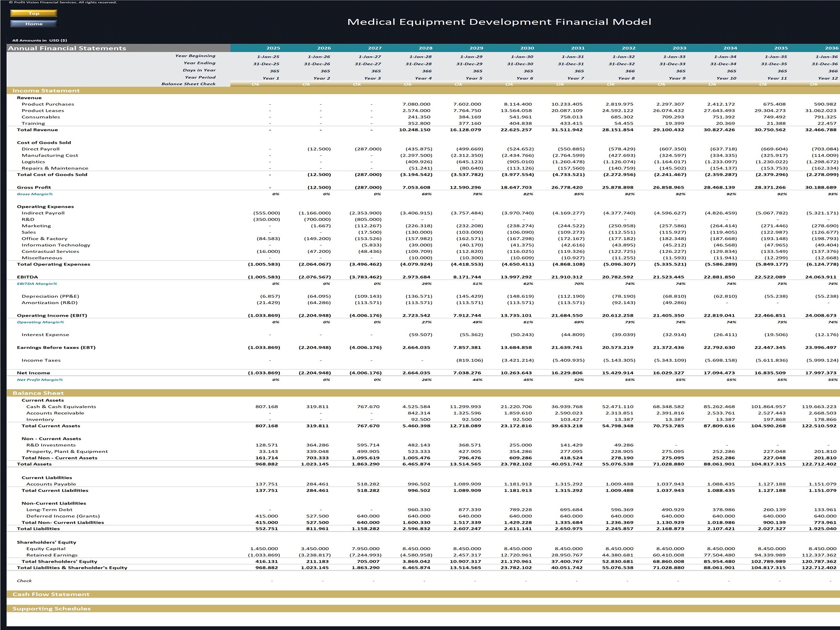The height and width of the screenshot is (630, 840).
Task: Select Retained Earnings value (1.033.869)
Action: 264,555
